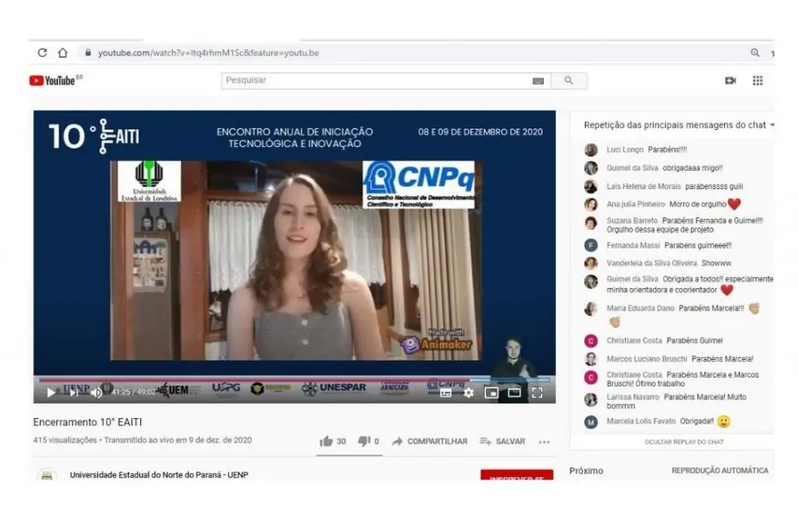Screen dimensions: 798x532
Task: Skip to next video with player control
Action: 74,393
